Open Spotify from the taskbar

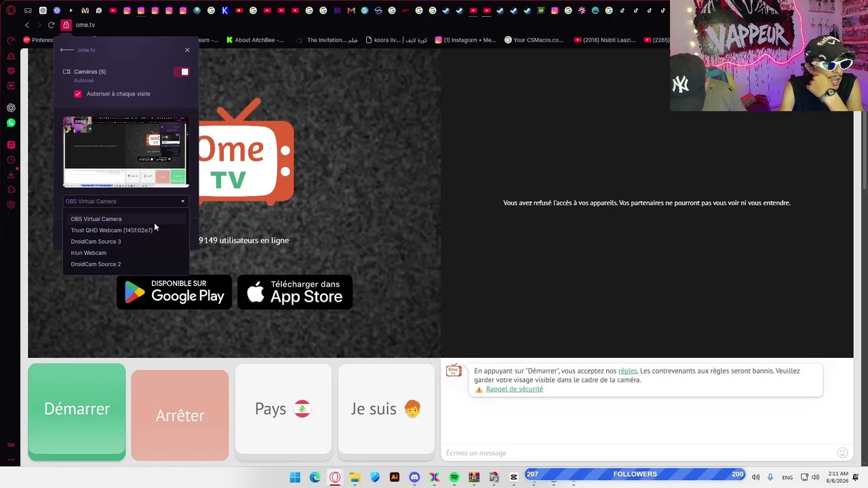[x=454, y=477]
